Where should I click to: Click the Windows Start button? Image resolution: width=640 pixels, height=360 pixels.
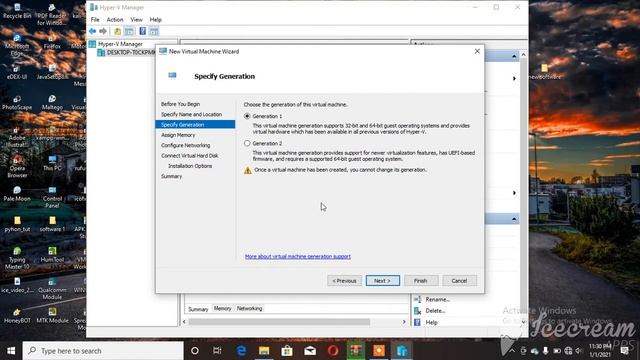tap(11, 351)
